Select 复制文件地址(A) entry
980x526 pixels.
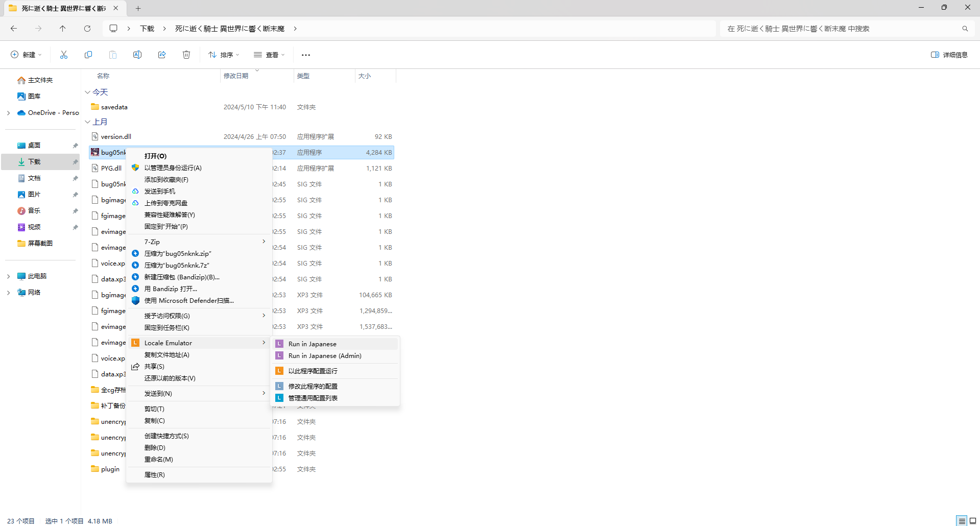point(199,354)
